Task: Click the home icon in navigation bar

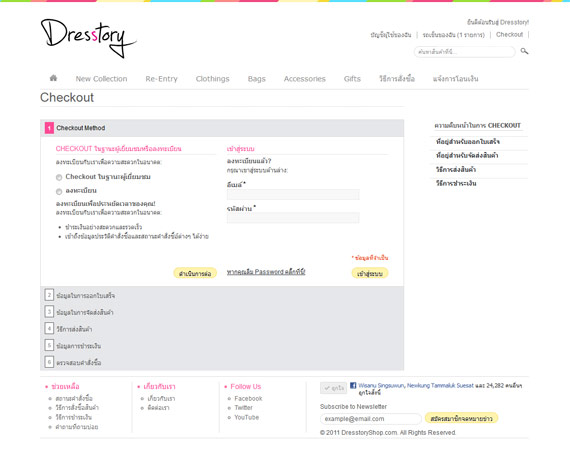Action: tap(53, 78)
